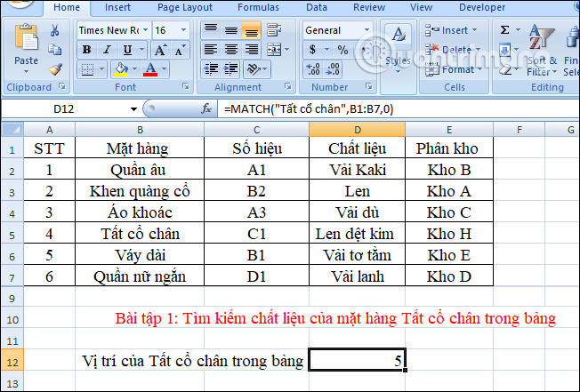
Task: Click the Name Box showing D12
Action: tap(64, 109)
